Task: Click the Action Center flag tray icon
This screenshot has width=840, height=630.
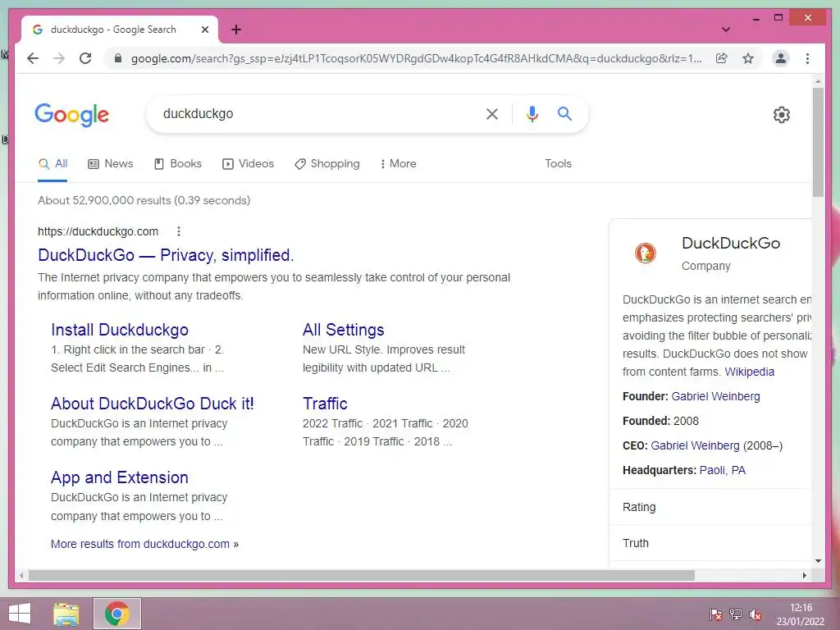Action: pyautogui.click(x=715, y=614)
